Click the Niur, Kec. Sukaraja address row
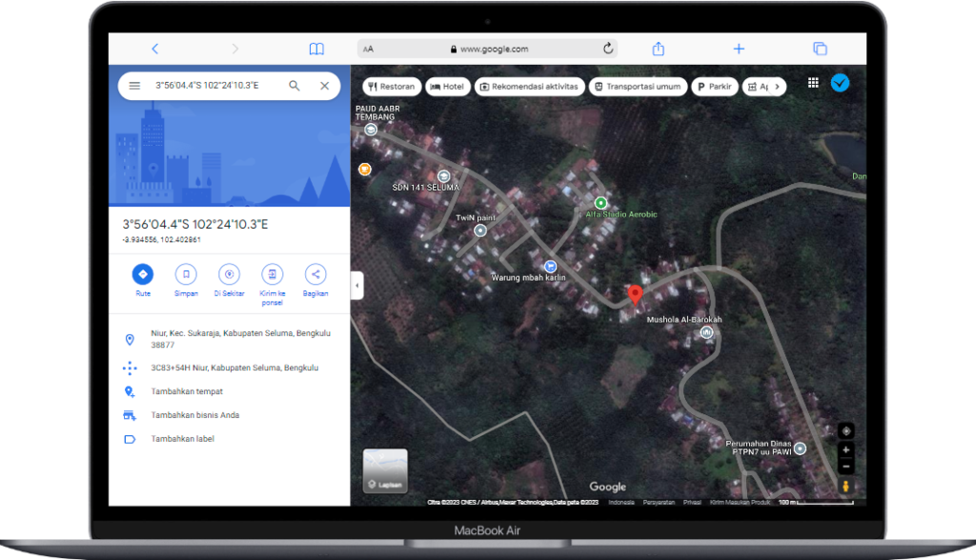Screen dimensions: 976x560 coord(229,339)
